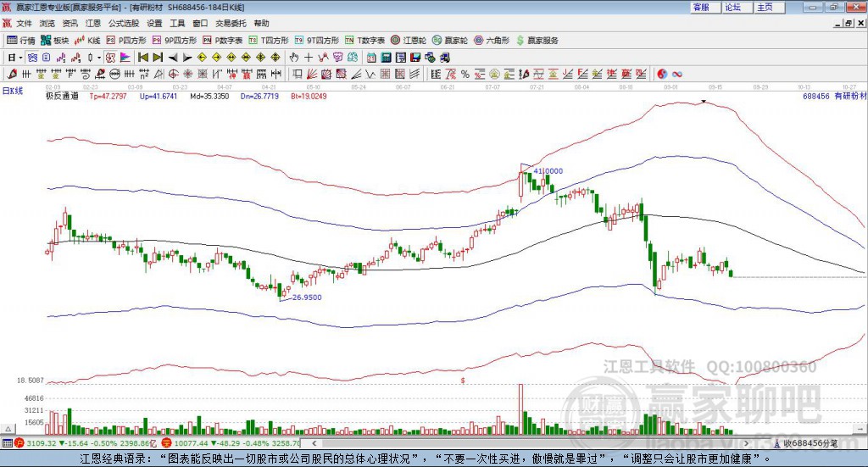Open the 浏览 menu

(x=47, y=23)
